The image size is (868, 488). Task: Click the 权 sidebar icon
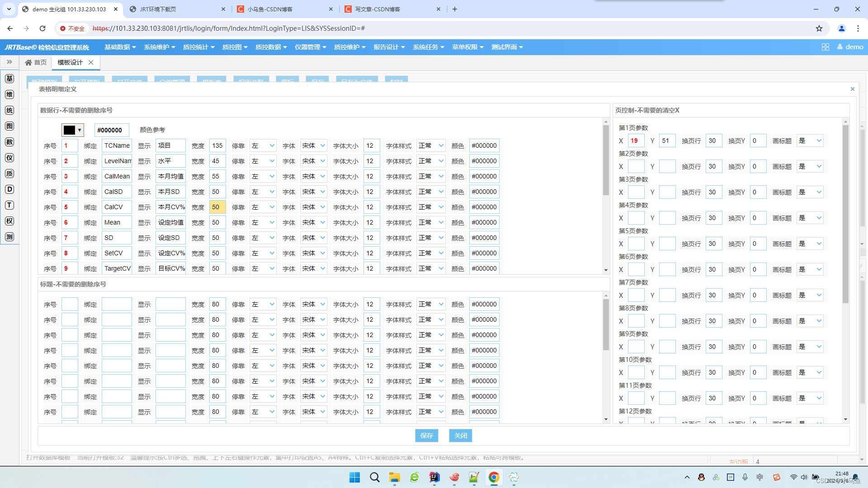click(x=9, y=221)
